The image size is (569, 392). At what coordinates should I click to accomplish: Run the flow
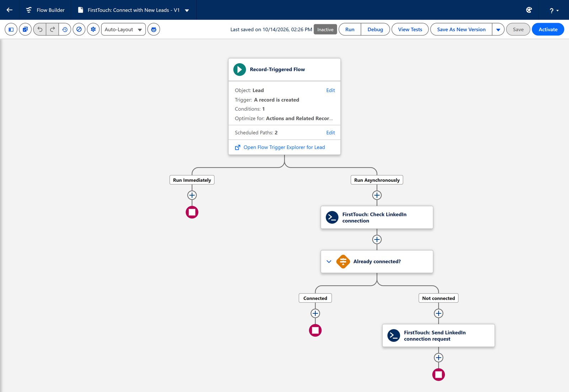tap(350, 30)
